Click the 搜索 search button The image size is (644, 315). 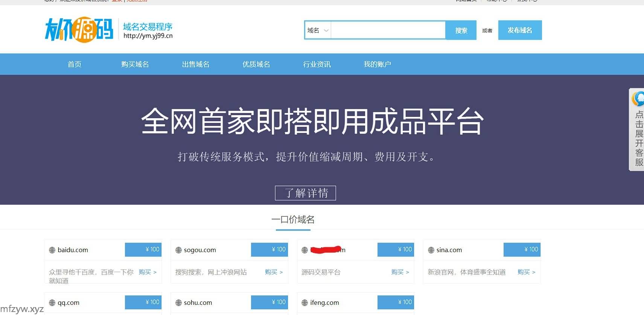point(461,30)
